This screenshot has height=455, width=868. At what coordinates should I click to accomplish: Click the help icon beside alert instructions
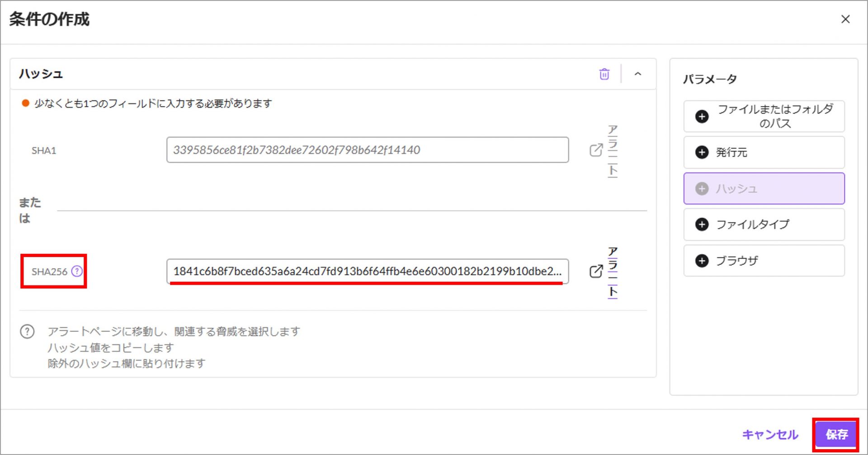[27, 332]
